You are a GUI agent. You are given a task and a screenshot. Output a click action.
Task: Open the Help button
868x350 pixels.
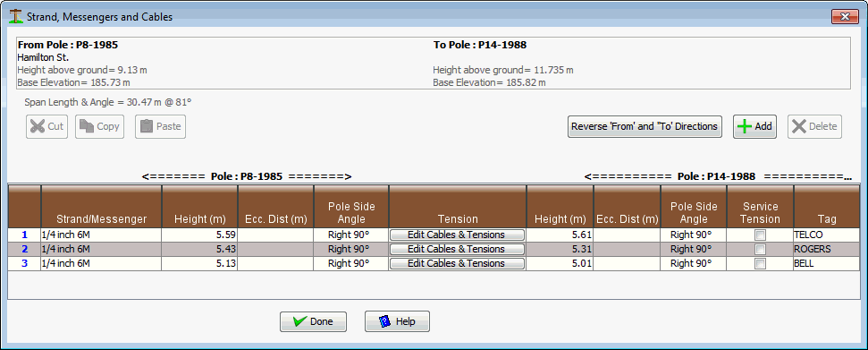pyautogui.click(x=397, y=321)
